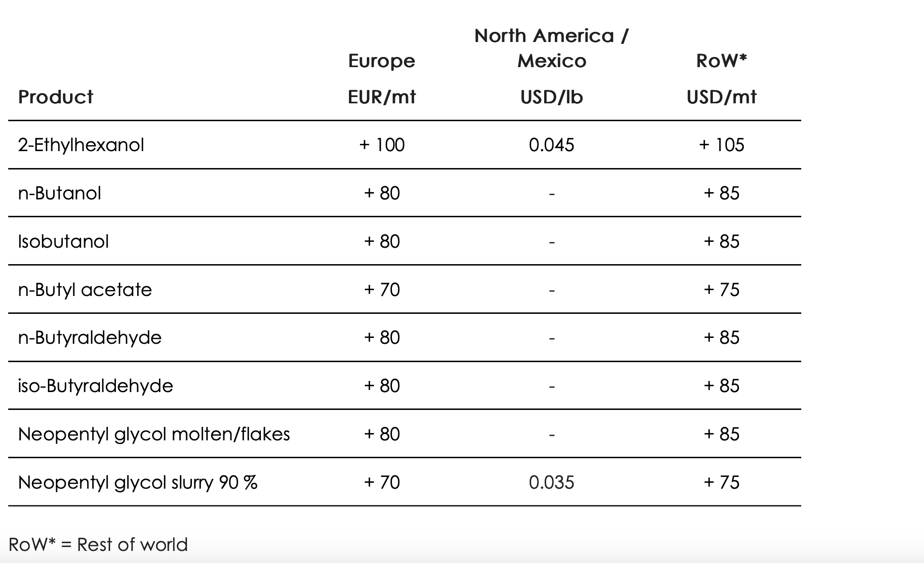Click the 0.045 USD/lb value
This screenshot has height=563, width=924.
point(551,145)
